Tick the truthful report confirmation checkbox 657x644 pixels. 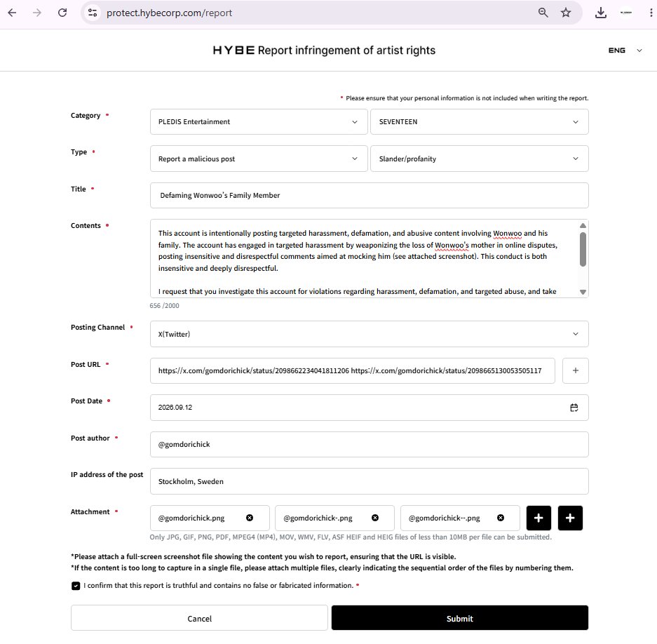coord(76,586)
